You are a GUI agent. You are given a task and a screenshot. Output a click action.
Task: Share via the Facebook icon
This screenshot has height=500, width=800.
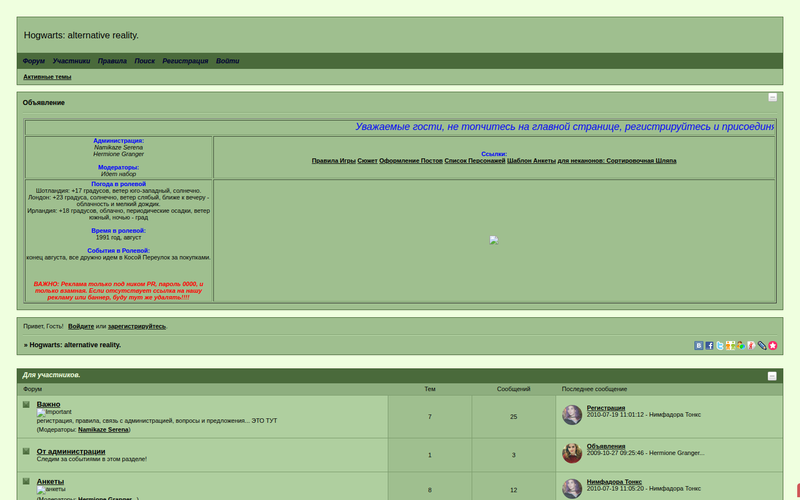(709, 345)
